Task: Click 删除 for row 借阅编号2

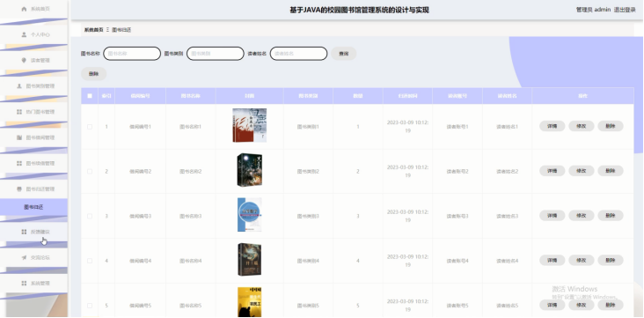Action: (x=611, y=171)
